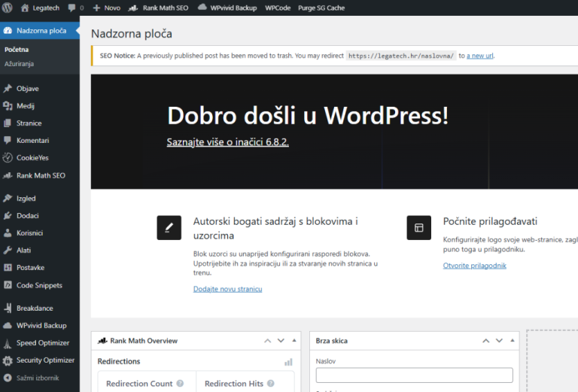Click the Breakdance icon
Image resolution: width=578 pixels, height=392 pixels.
click(x=8, y=308)
